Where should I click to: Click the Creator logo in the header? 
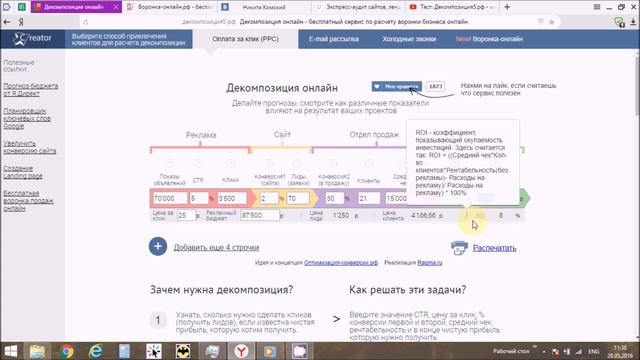coord(32,38)
